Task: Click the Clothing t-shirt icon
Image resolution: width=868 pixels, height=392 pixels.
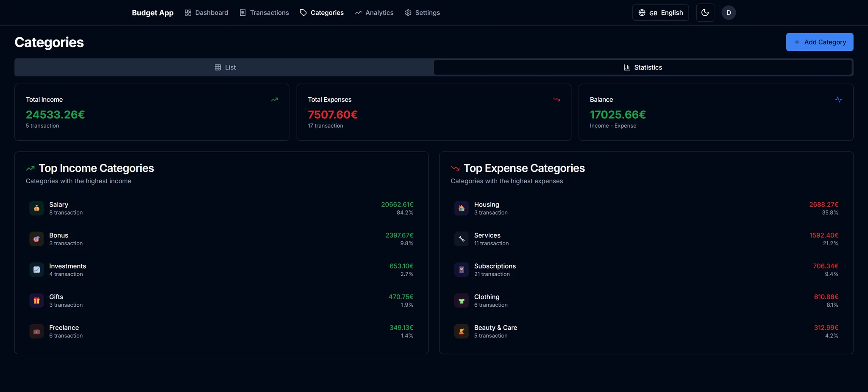Action: [x=462, y=300]
